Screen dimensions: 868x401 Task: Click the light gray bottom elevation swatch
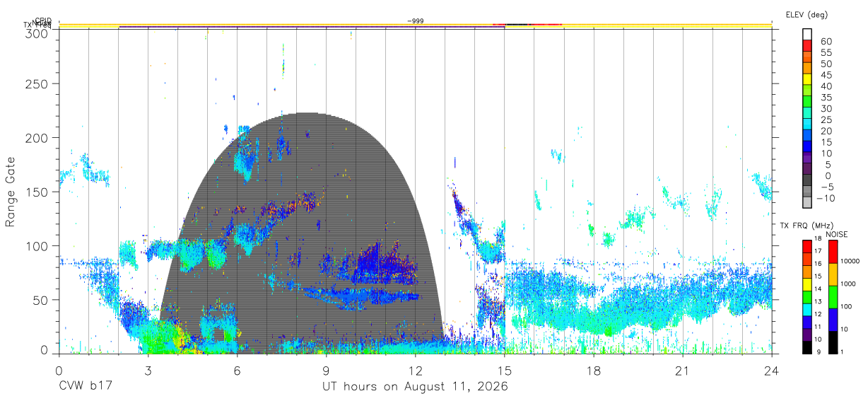tap(807, 202)
